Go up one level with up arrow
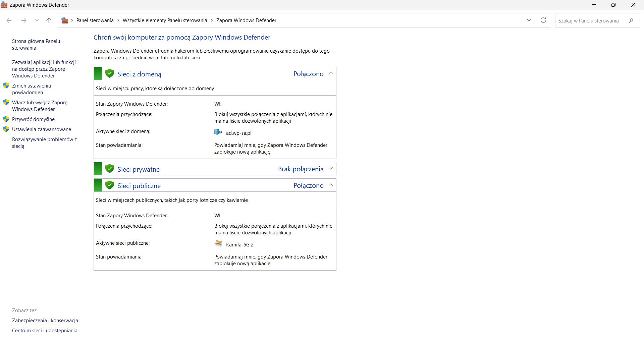Screen dimensions: 644x342 tap(49, 20)
